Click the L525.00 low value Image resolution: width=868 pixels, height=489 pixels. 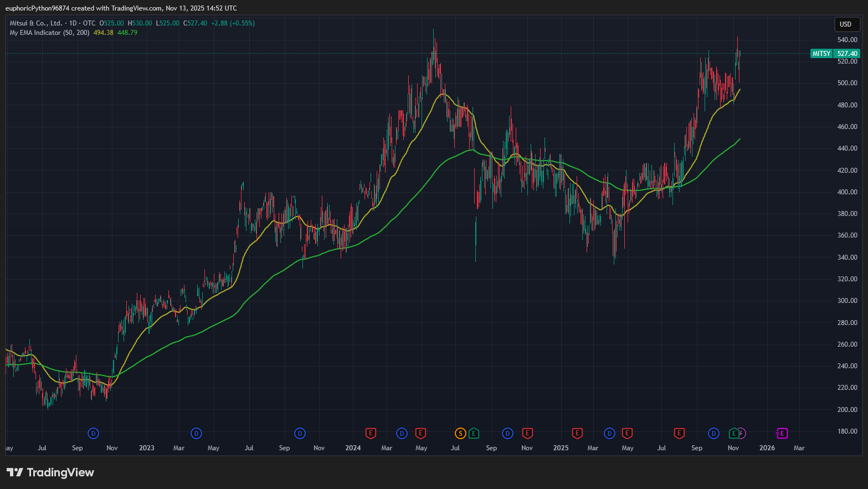click(167, 23)
